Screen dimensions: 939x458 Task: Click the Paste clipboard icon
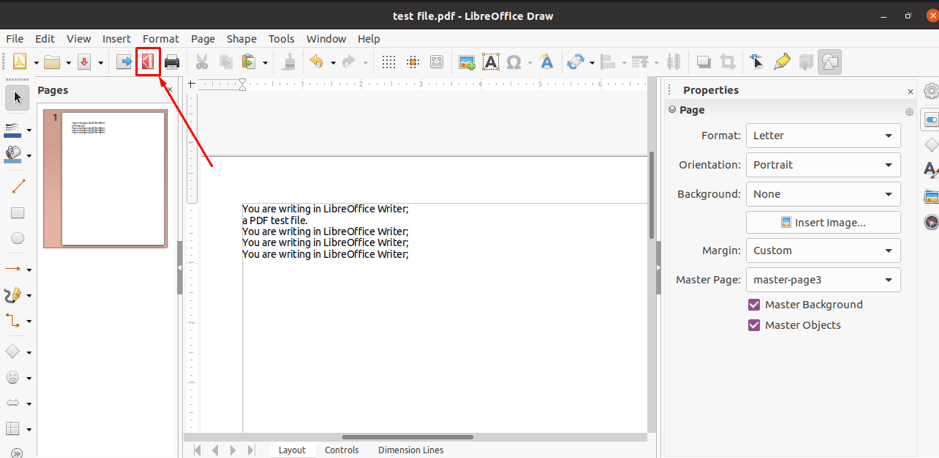tap(248, 62)
